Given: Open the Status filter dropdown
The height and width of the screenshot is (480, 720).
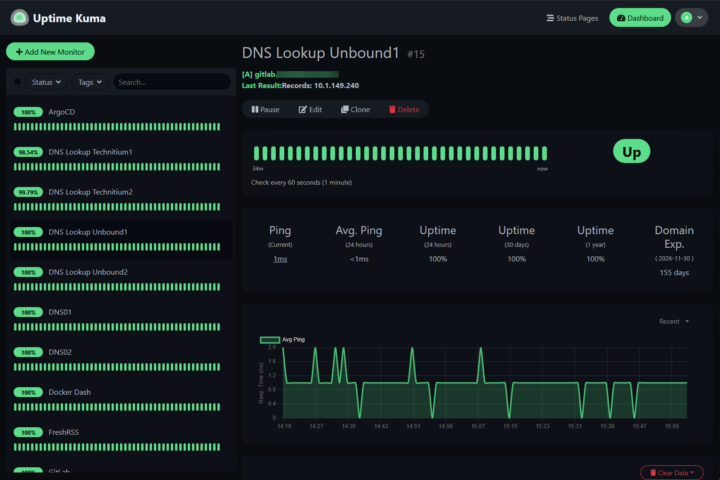Looking at the screenshot, I should coord(46,82).
